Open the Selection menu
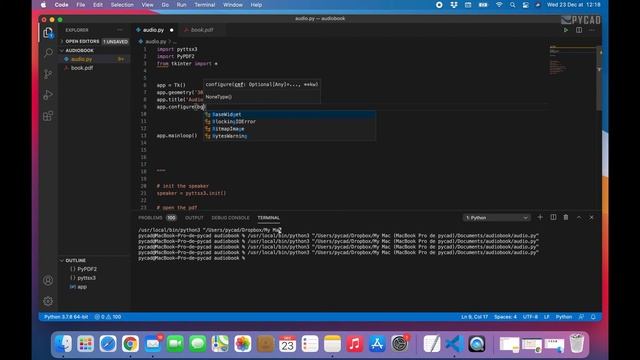This screenshot has width=640, height=360. click(122, 5)
